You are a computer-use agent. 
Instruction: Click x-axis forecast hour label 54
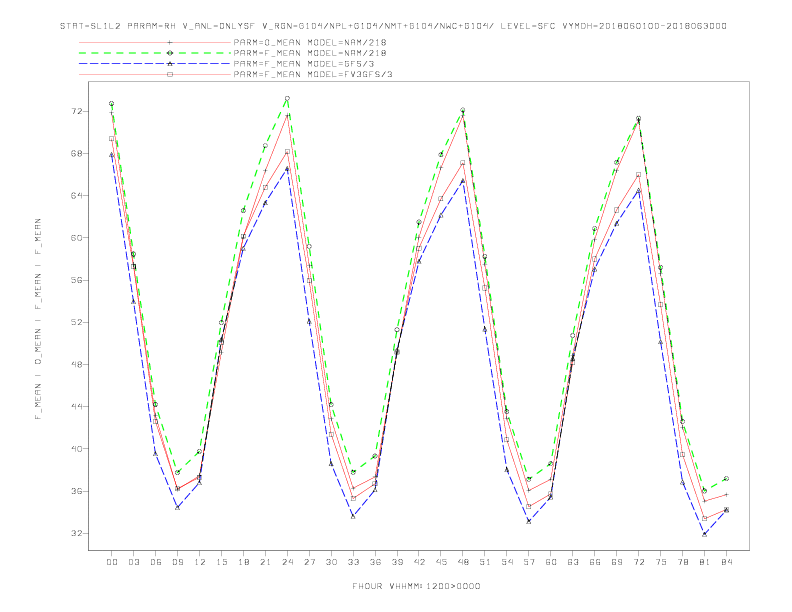tap(507, 562)
